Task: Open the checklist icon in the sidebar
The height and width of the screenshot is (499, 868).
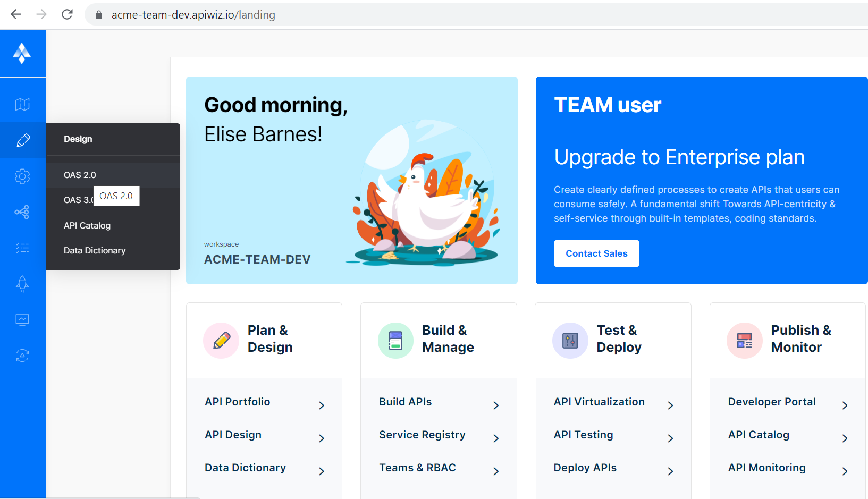Action: (22, 248)
